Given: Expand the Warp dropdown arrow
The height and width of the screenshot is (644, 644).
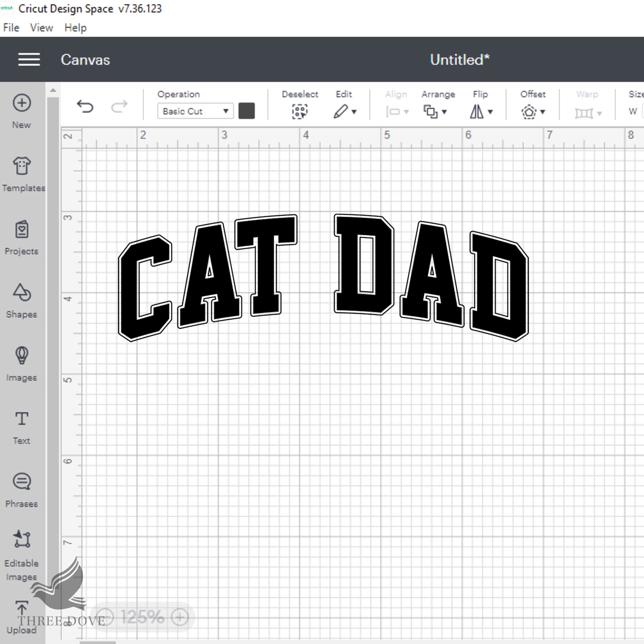Looking at the screenshot, I should coord(599,114).
